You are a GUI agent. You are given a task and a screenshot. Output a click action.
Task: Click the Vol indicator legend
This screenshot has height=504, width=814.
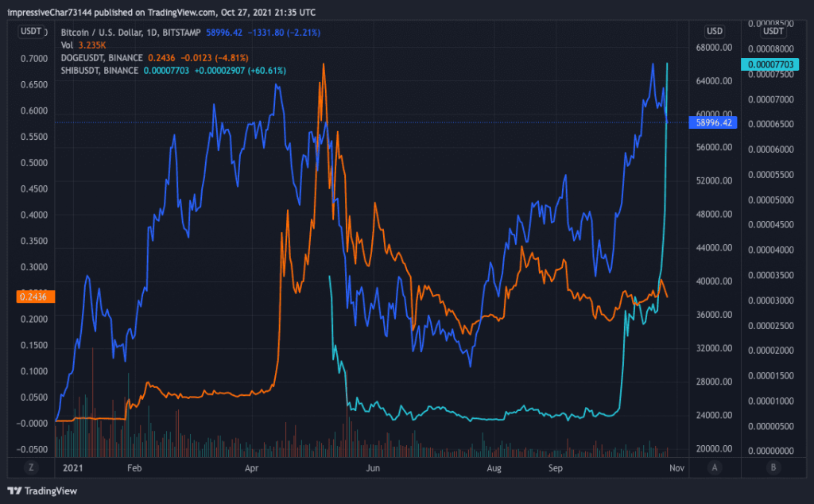[x=68, y=45]
